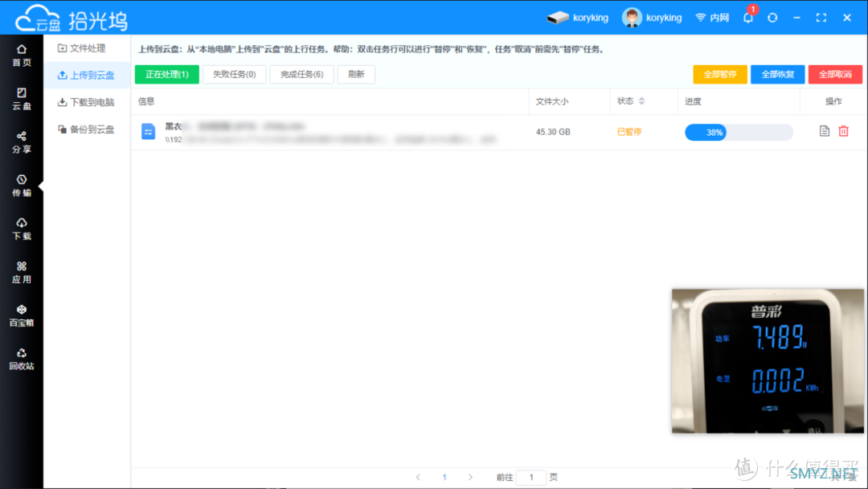
Task: Switch to 失败任务(0) tab
Action: [x=234, y=74]
